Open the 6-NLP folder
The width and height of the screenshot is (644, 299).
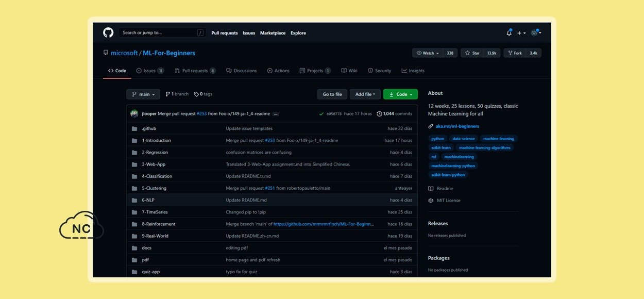(x=148, y=200)
